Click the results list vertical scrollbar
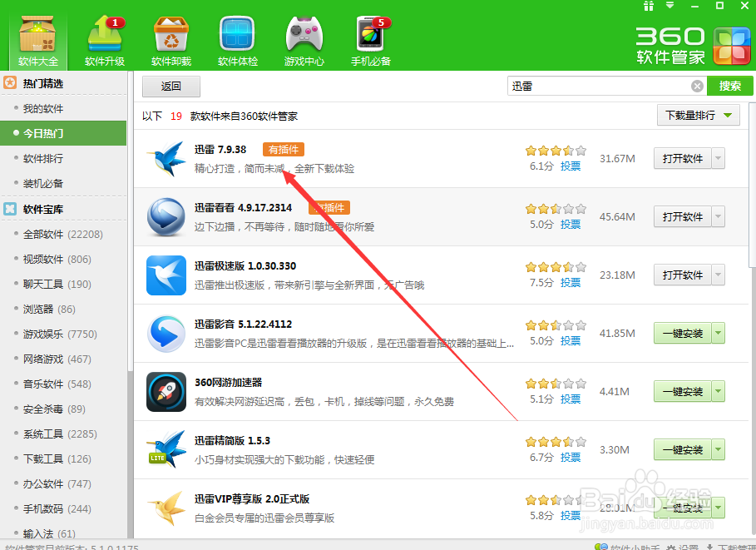 point(753,184)
